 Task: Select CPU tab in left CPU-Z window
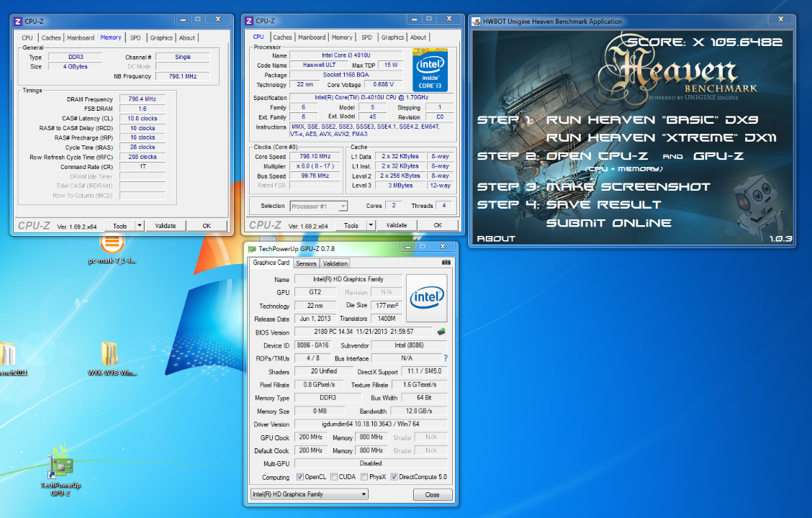(27, 38)
